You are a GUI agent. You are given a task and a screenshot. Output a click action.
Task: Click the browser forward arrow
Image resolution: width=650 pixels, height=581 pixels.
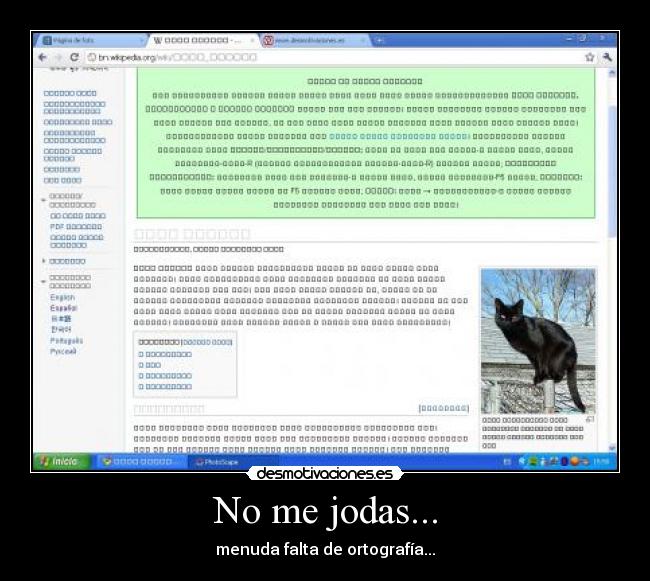(58, 57)
